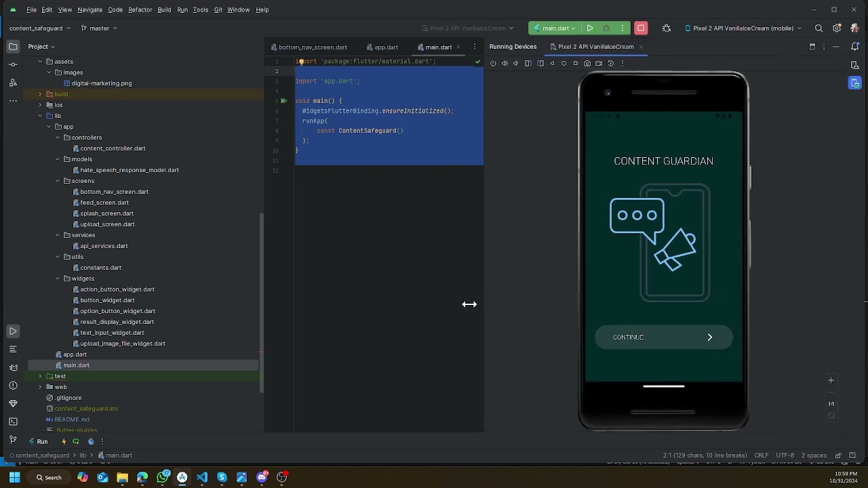Toggle Run tool window play icon in left stripe
868x488 pixels.
tap(13, 331)
